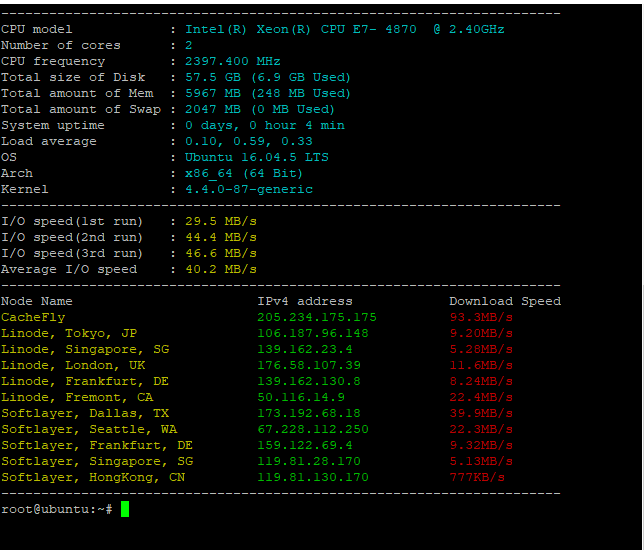Click IP address 119.81.130.170
644x550 pixels.
coord(313,477)
